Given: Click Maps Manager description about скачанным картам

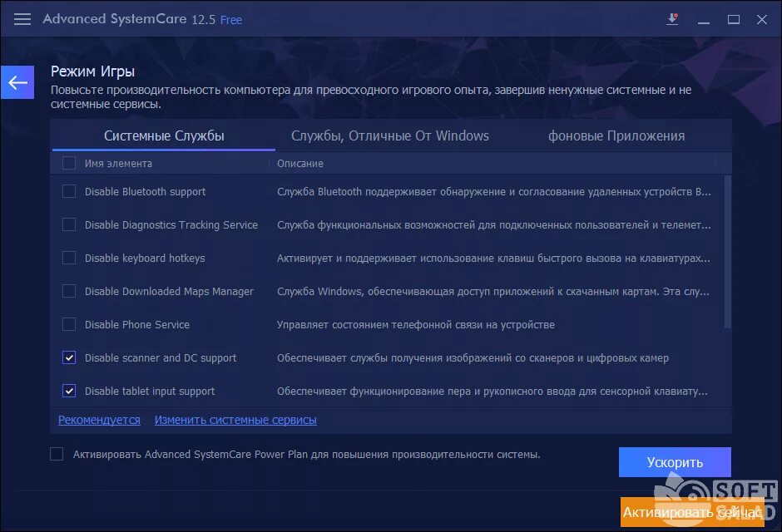Looking at the screenshot, I should pyautogui.click(x=492, y=292).
